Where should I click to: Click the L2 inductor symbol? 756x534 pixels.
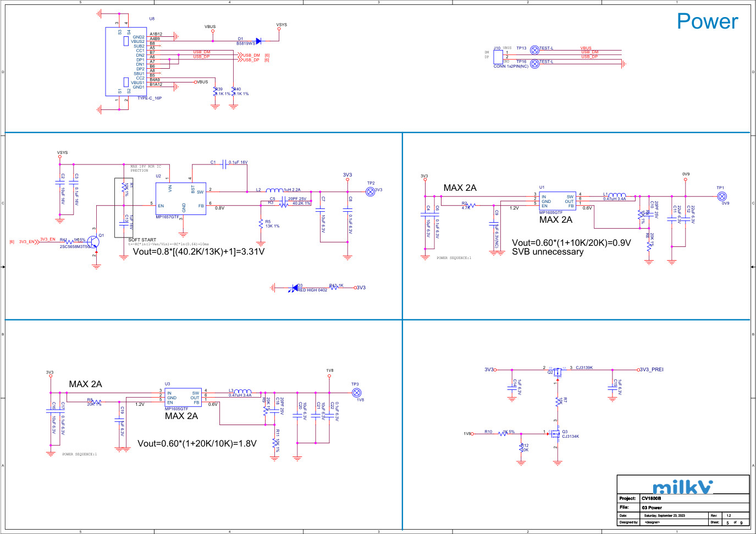pos(274,190)
